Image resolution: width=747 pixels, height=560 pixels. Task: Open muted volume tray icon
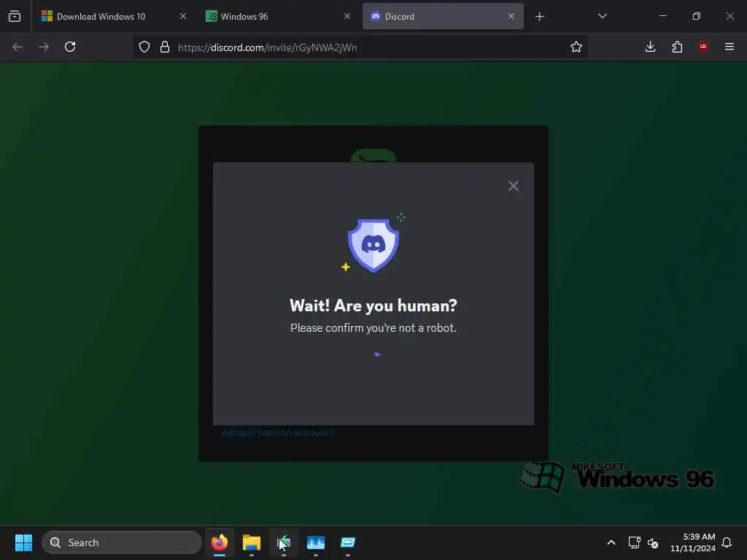653,542
